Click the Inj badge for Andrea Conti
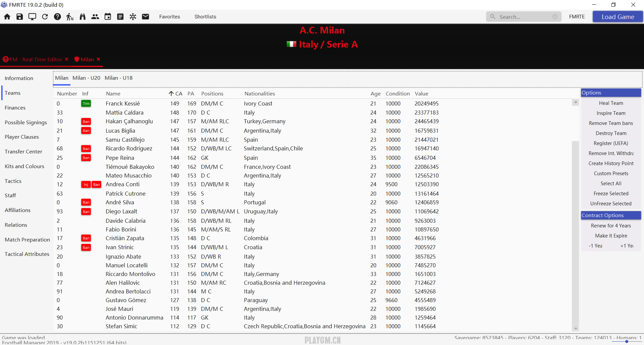 tap(86, 185)
